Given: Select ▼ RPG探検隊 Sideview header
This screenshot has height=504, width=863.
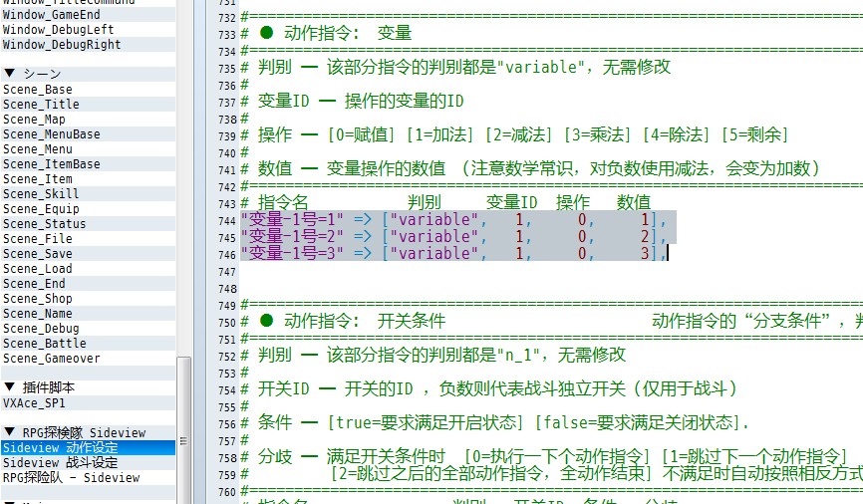Looking at the screenshot, I should click(88, 432).
